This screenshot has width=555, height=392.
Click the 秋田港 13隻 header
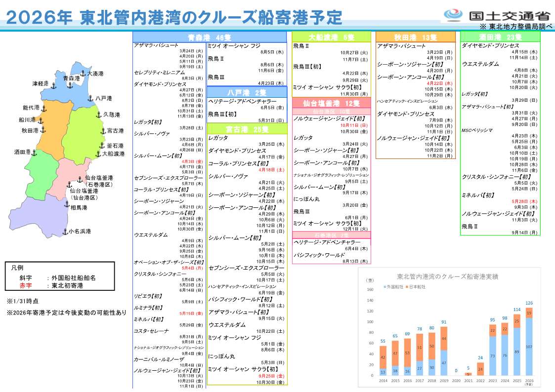[x=416, y=37]
